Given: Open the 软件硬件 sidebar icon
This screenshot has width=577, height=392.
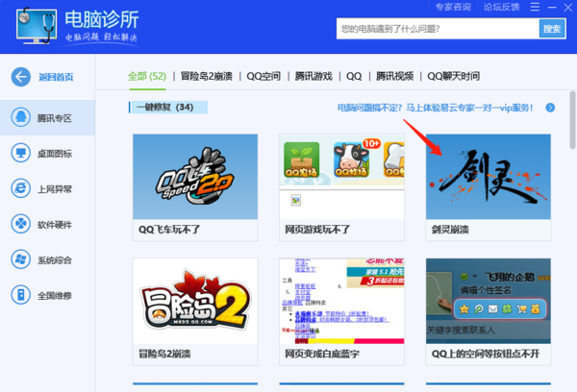Looking at the screenshot, I should tap(20, 224).
